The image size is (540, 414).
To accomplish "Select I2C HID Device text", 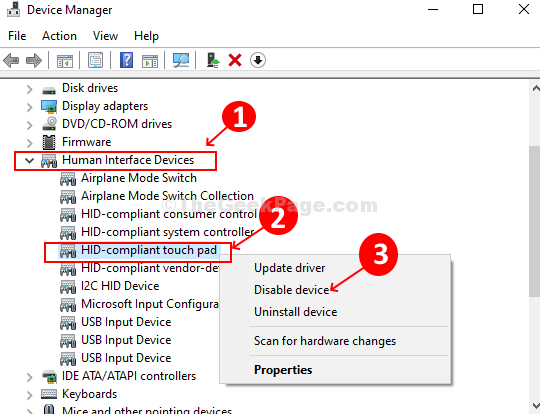I will point(120,286).
